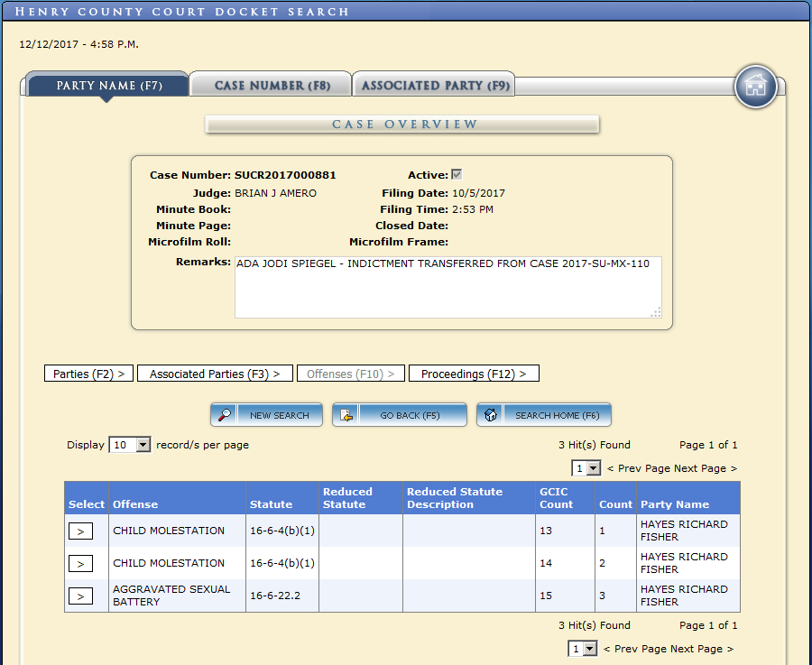This screenshot has height=665, width=812.
Task: Open Associated Parties (F3) section
Action: [x=215, y=374]
